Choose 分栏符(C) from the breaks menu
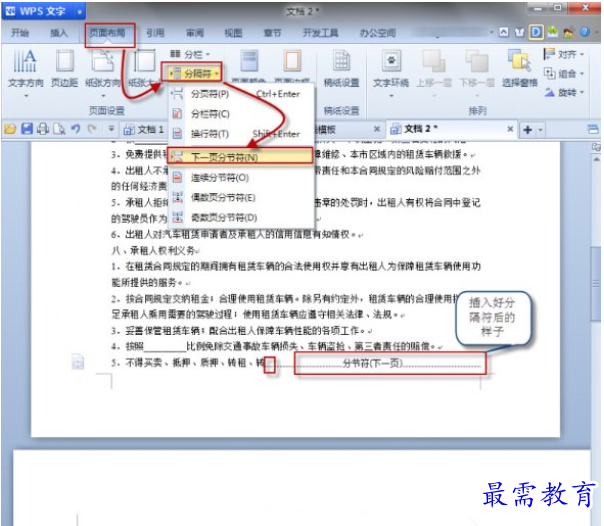 pyautogui.click(x=242, y=114)
